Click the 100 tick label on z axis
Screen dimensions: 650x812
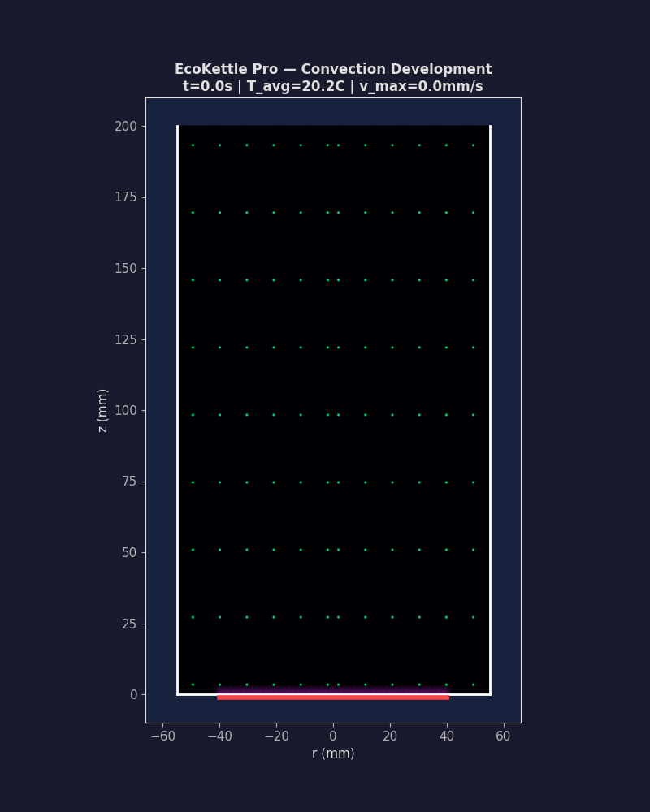pos(125,411)
